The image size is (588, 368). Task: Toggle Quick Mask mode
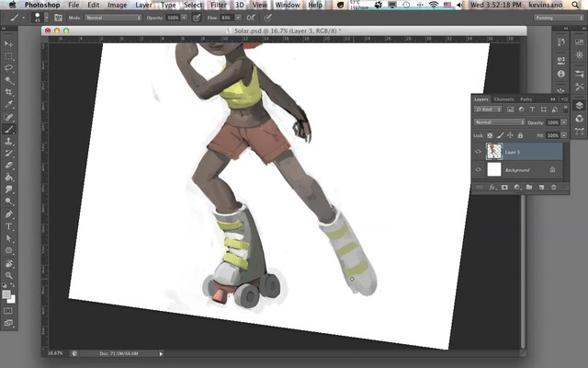click(x=8, y=311)
